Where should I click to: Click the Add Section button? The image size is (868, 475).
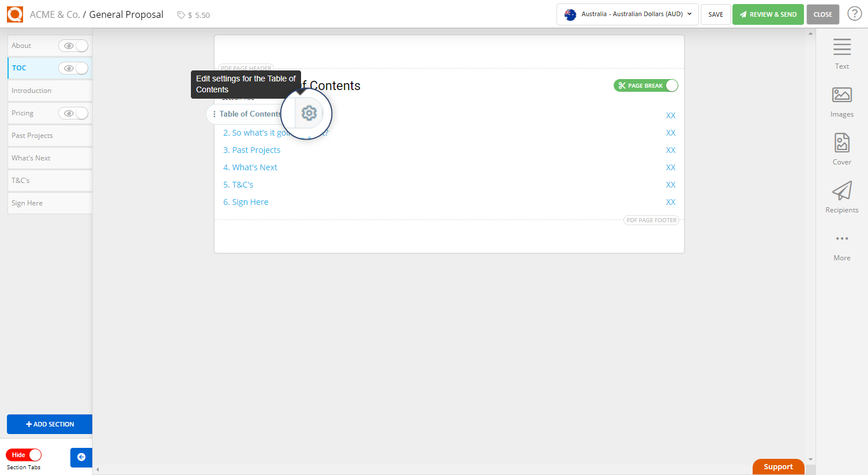coord(50,424)
